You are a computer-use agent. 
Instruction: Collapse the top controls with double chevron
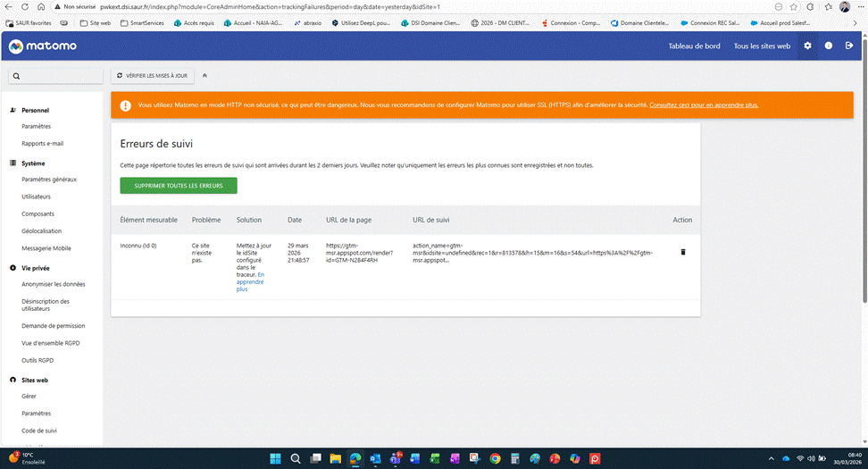tap(204, 77)
